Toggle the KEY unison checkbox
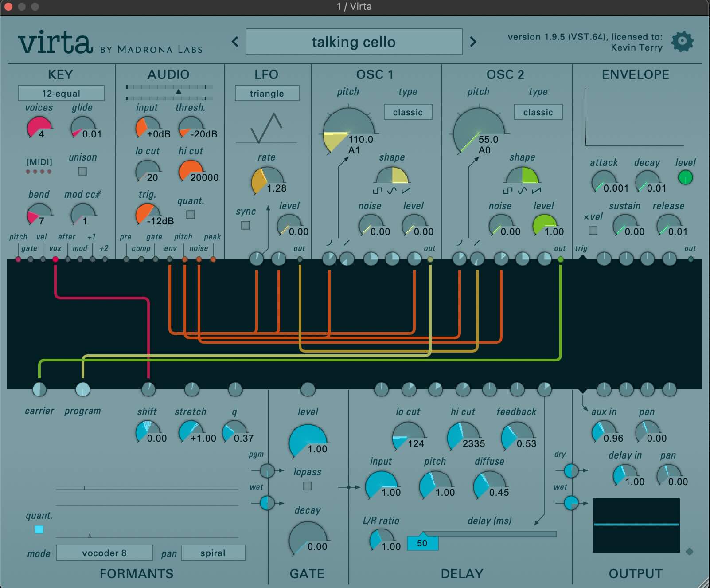This screenshot has width=710, height=588. (82, 171)
